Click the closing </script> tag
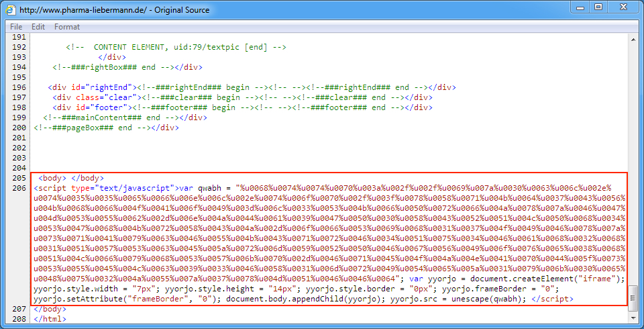 click(x=552, y=299)
